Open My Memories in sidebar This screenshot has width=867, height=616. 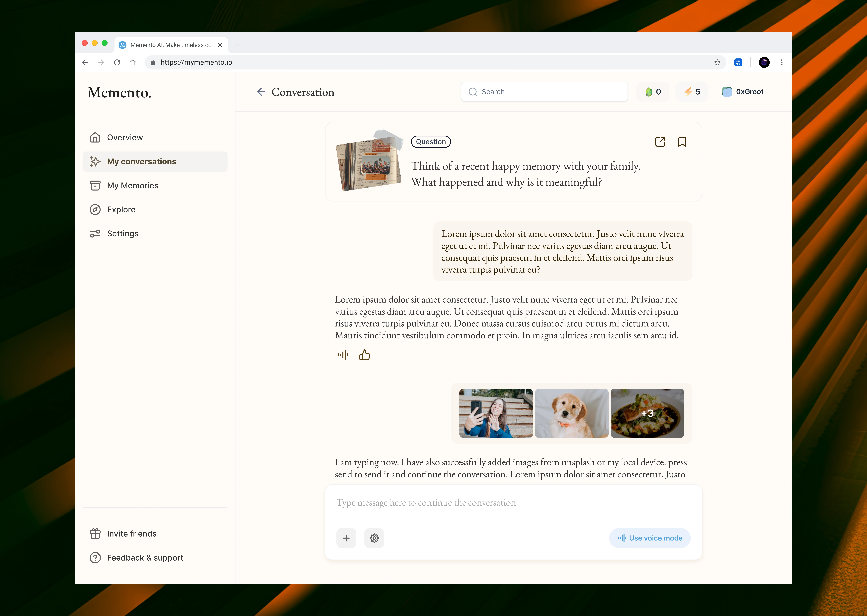(133, 186)
